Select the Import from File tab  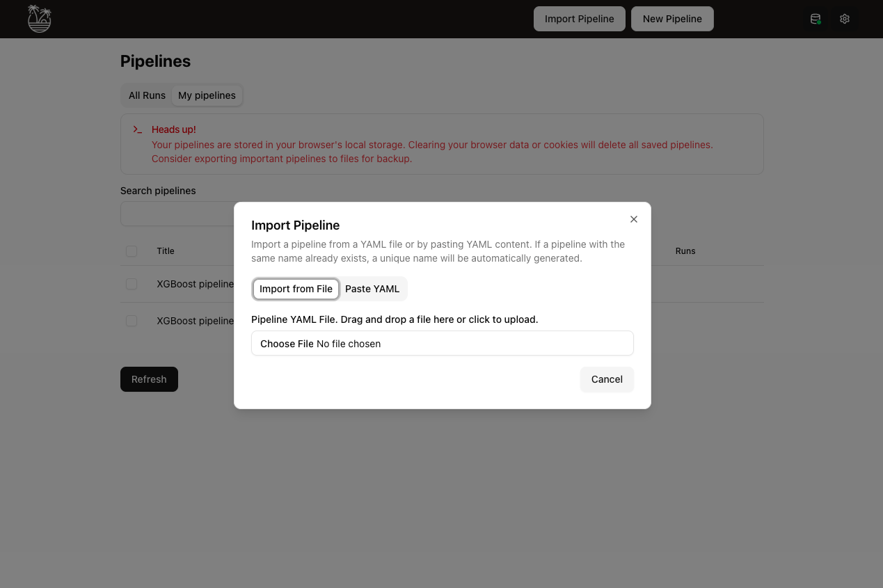click(296, 288)
